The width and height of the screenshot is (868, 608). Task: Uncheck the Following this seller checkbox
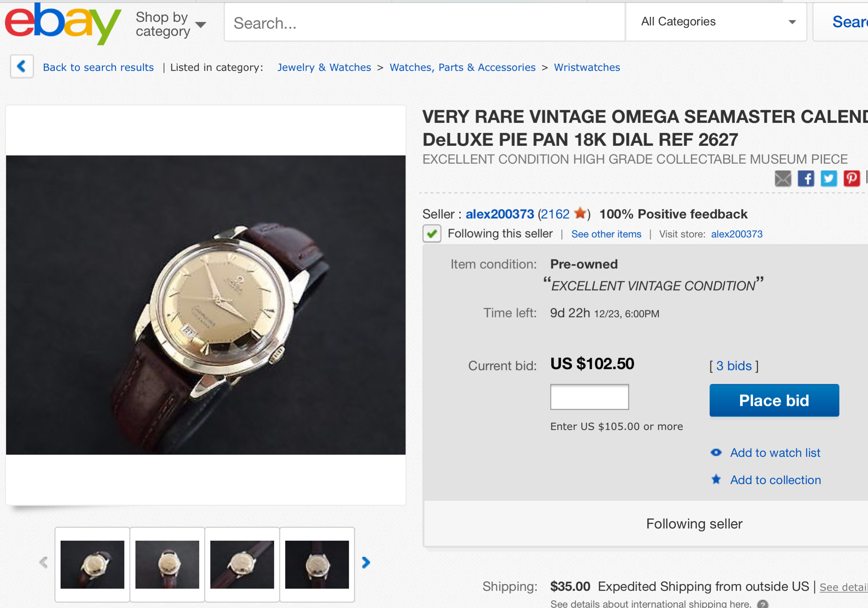coord(432,234)
